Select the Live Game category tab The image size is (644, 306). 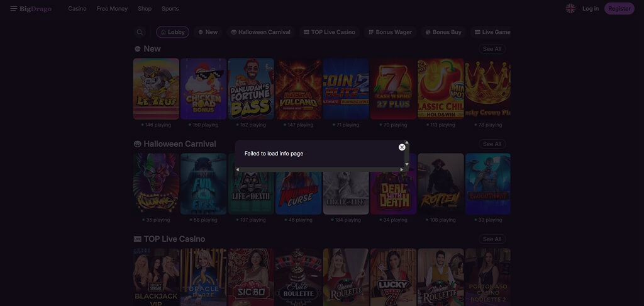(491, 32)
